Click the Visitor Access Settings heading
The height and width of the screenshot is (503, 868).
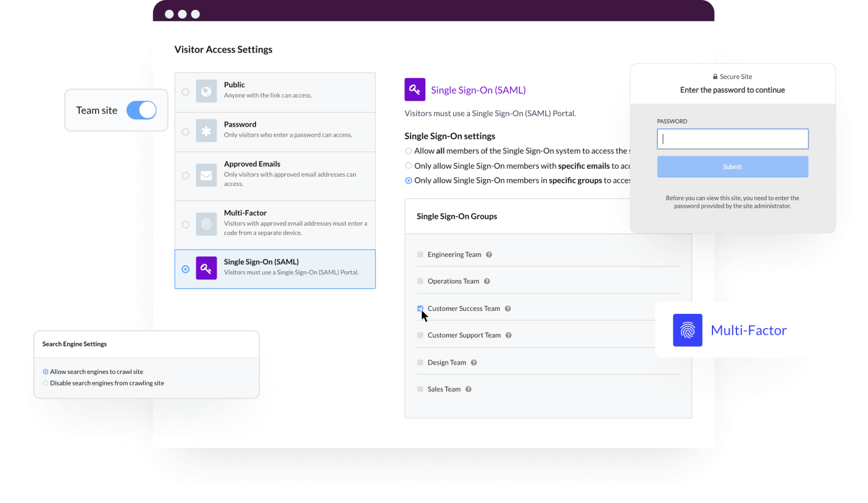(223, 49)
